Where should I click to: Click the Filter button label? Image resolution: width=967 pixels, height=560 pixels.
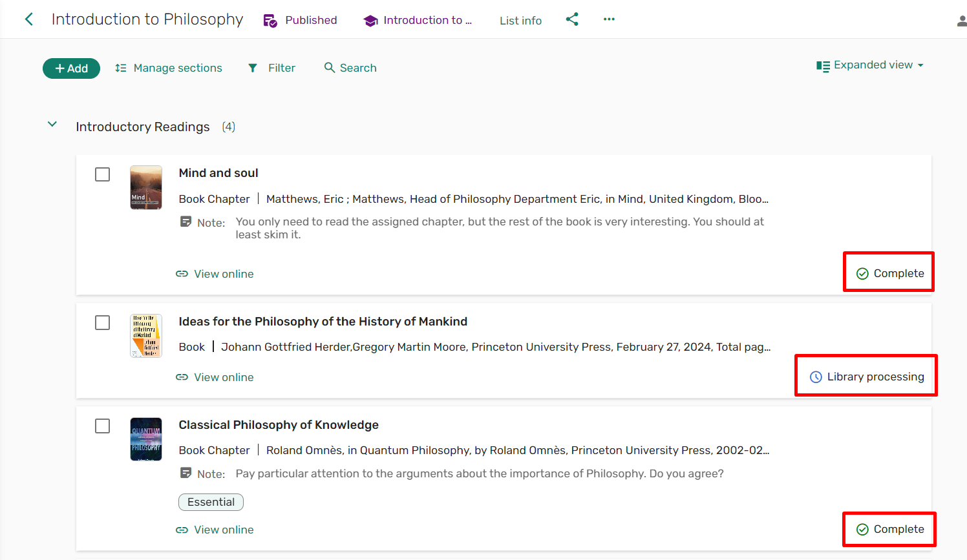coord(282,68)
